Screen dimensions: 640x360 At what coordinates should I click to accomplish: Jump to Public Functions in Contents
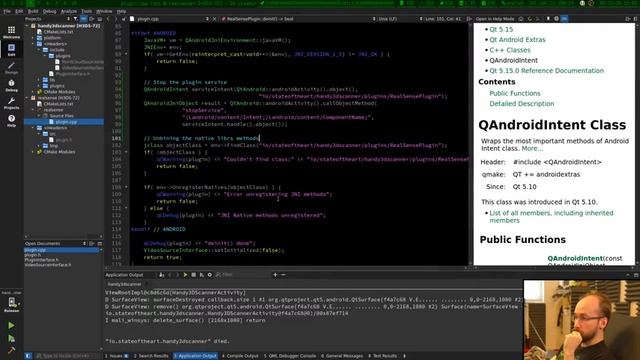(515, 93)
